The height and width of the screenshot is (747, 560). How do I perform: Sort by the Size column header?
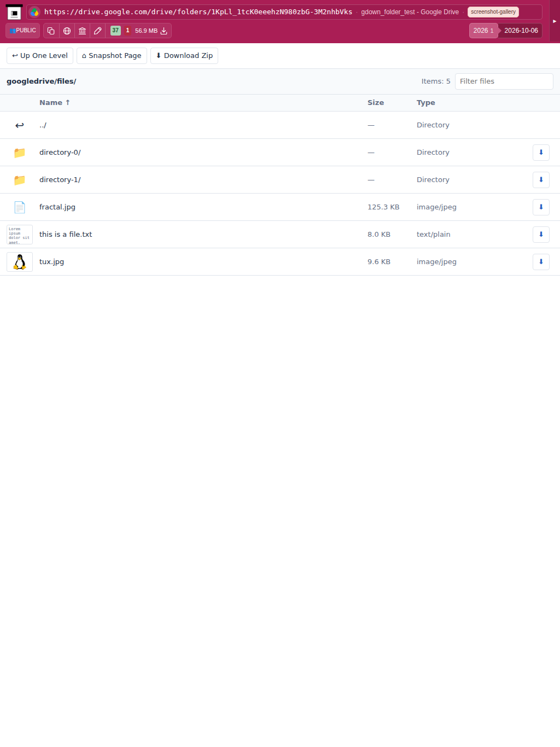[x=376, y=103]
